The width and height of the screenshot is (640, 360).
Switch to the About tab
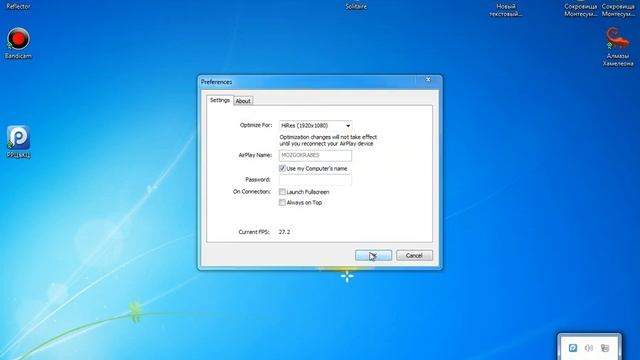[x=243, y=101]
